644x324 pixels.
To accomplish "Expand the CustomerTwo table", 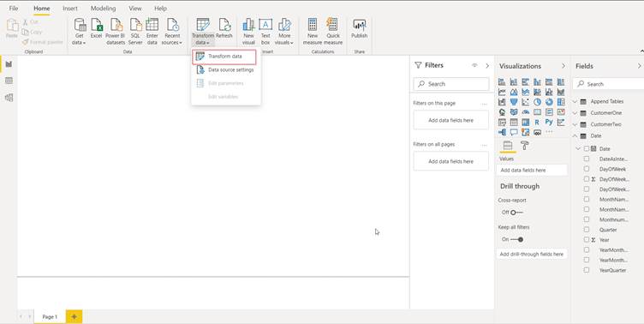I will click(x=575, y=124).
